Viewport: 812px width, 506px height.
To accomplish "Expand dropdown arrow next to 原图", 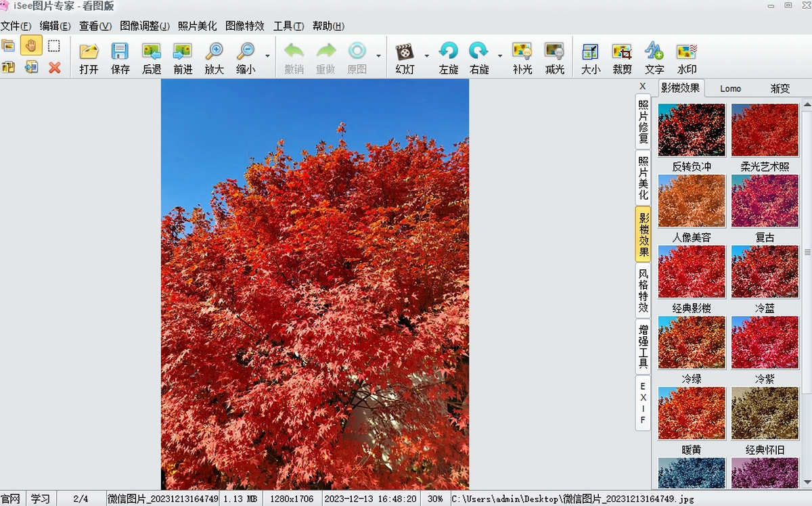I will tap(378, 56).
